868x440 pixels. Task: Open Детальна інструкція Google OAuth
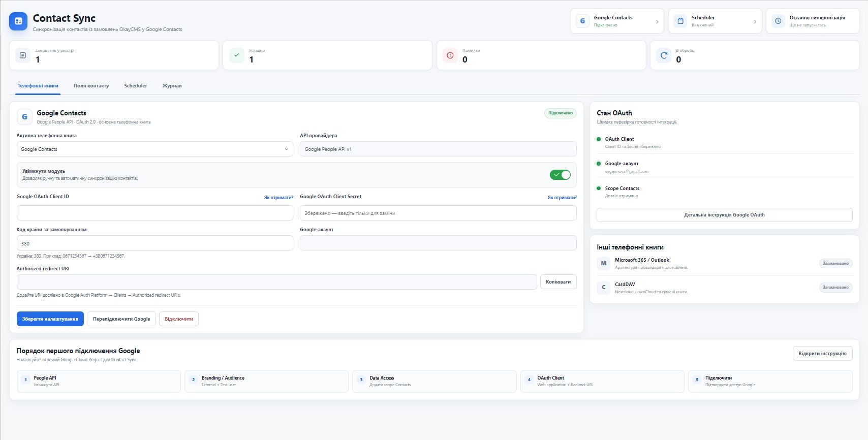(724, 215)
